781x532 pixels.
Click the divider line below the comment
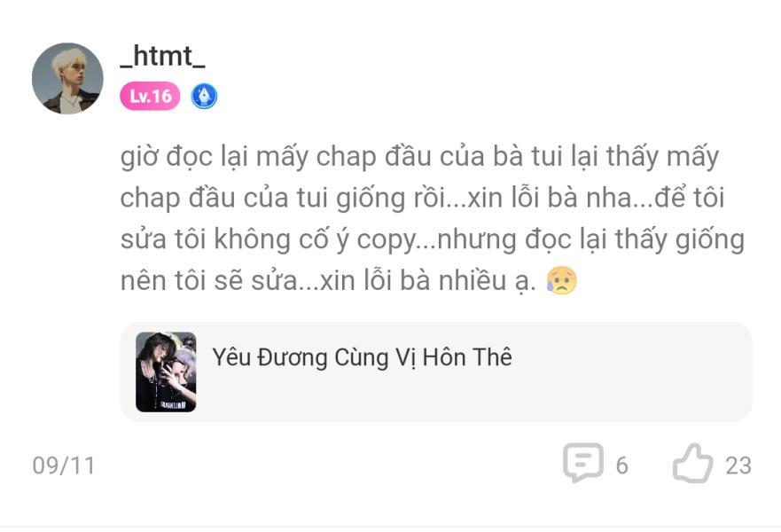tap(390, 527)
